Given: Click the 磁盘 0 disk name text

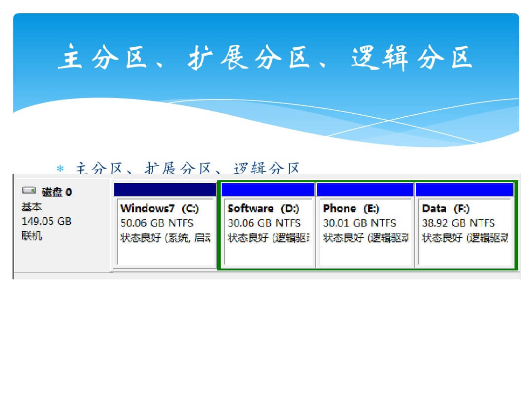Looking at the screenshot, I should [x=57, y=192].
